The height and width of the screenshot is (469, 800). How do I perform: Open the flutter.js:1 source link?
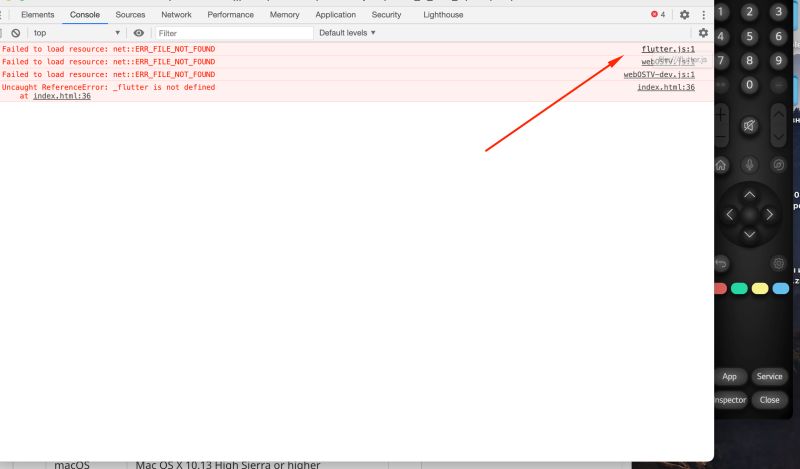click(x=668, y=49)
